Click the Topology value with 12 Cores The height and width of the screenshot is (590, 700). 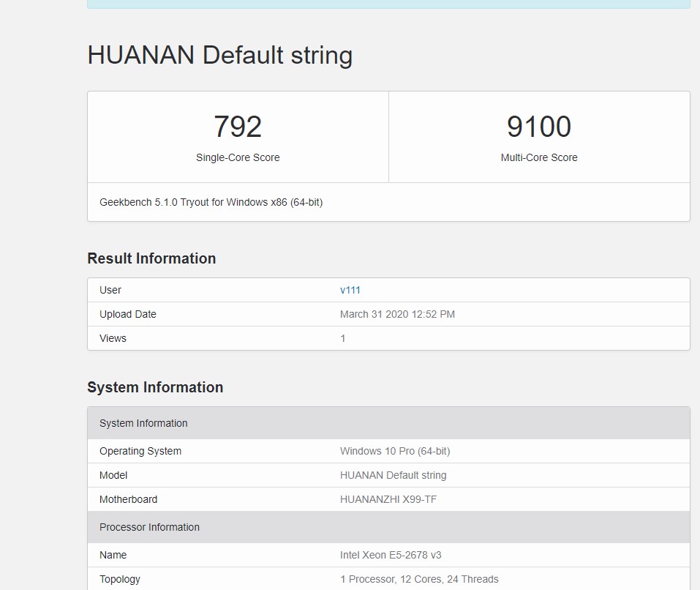point(419,579)
